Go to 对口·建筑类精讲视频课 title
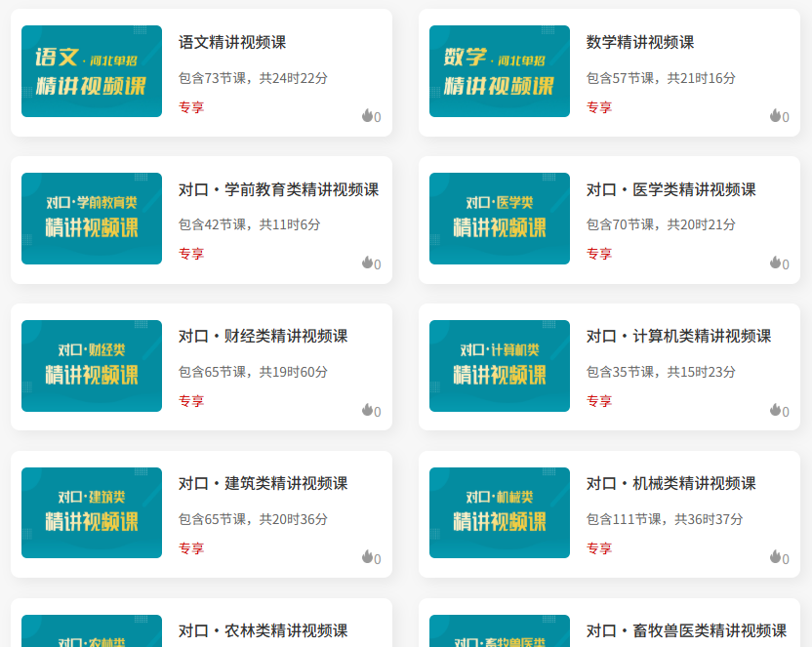 [263, 483]
